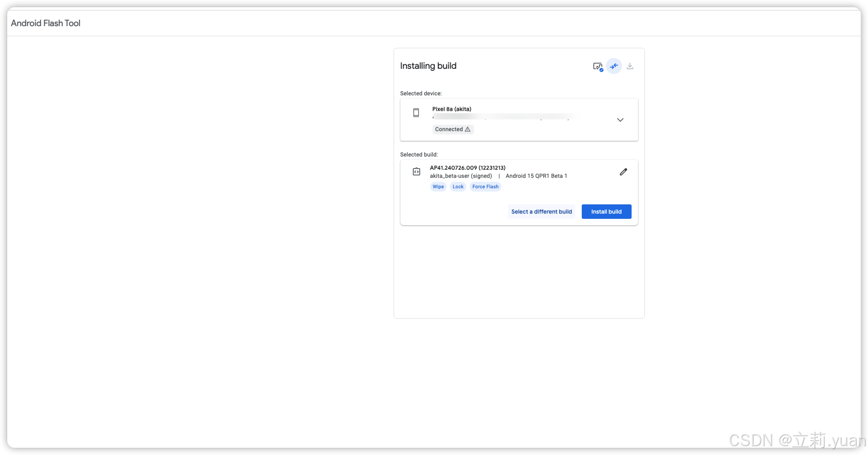Click the akita_beta-user (signed) text
868x455 pixels.
(461, 176)
